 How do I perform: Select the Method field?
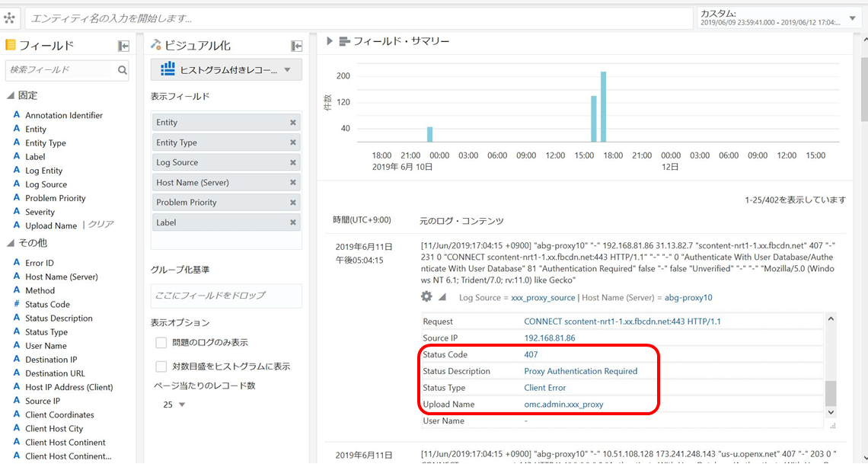click(40, 290)
